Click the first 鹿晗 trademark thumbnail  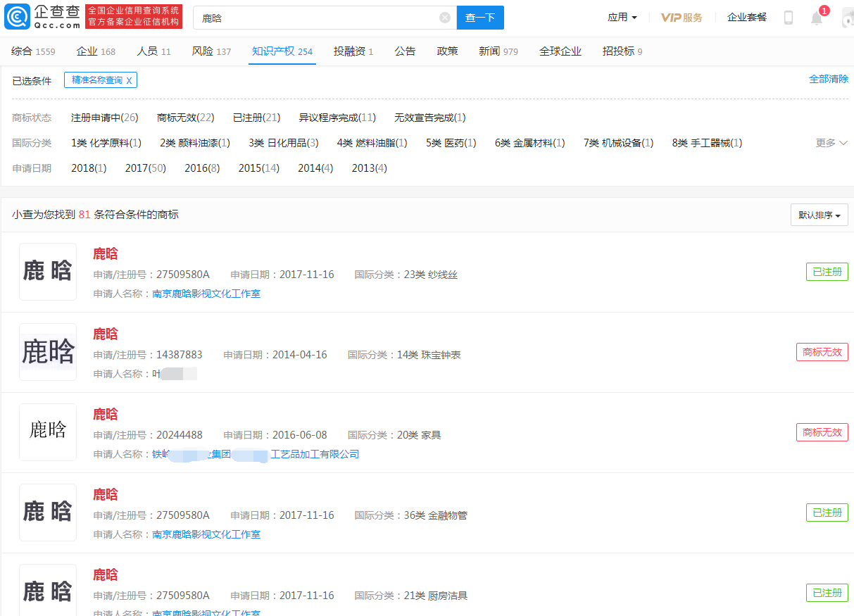click(x=47, y=272)
